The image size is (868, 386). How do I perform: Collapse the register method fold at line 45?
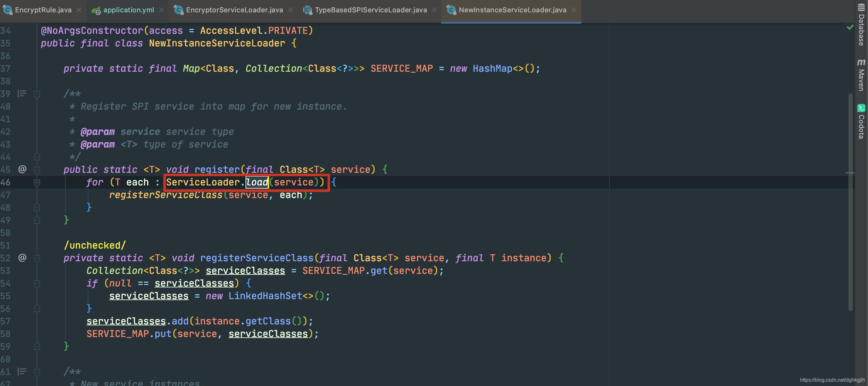[37, 170]
